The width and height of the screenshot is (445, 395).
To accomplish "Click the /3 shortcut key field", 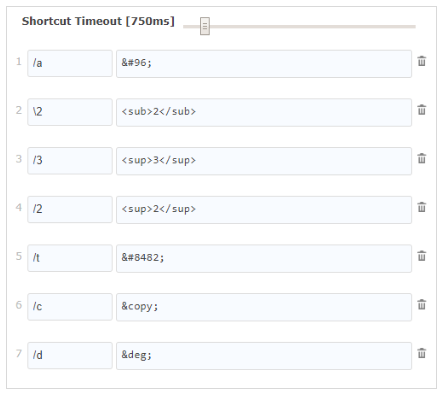I will tap(70, 161).
